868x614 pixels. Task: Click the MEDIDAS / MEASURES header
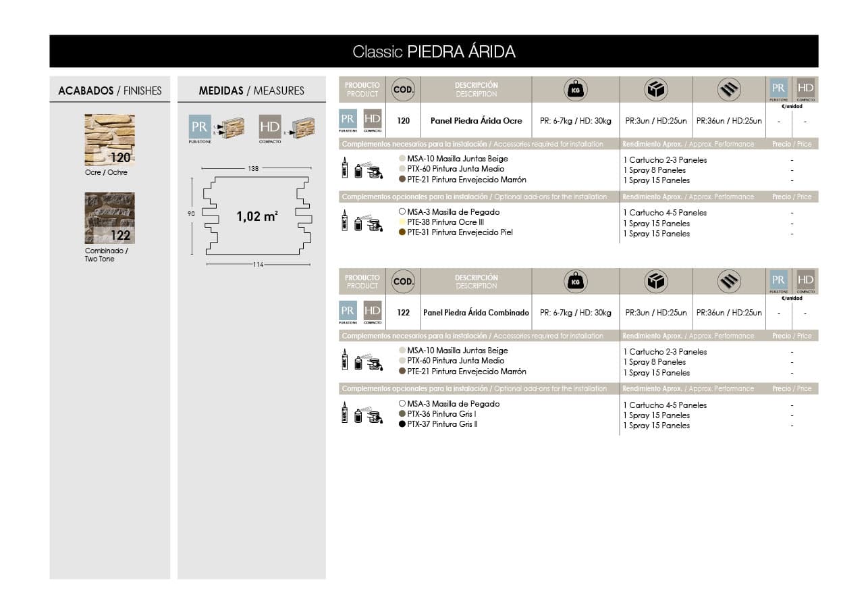point(251,91)
